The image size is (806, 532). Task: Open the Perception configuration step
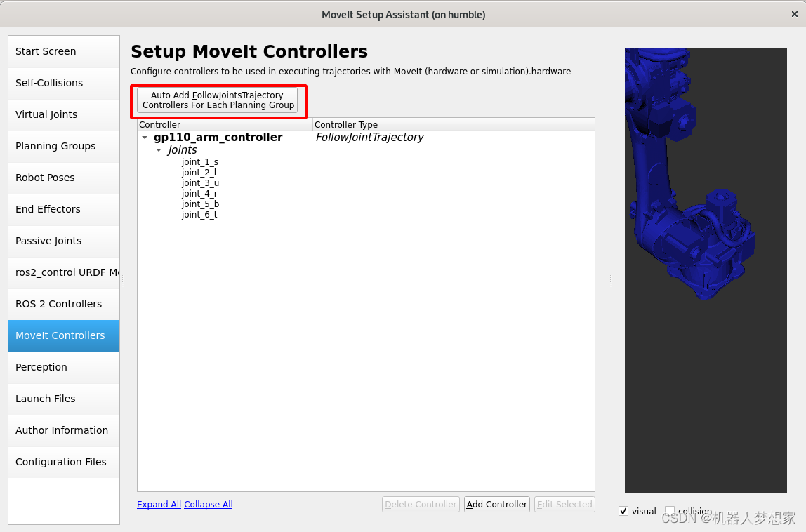click(41, 367)
